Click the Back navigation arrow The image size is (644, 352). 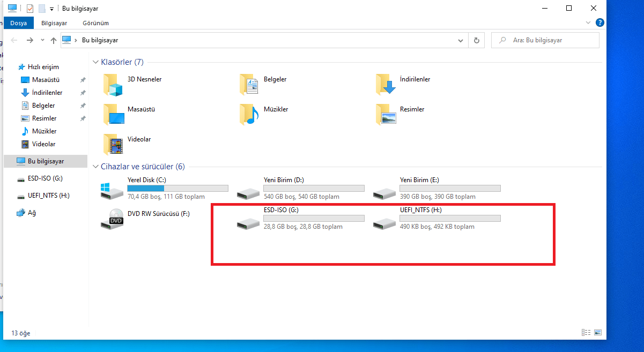click(x=14, y=40)
